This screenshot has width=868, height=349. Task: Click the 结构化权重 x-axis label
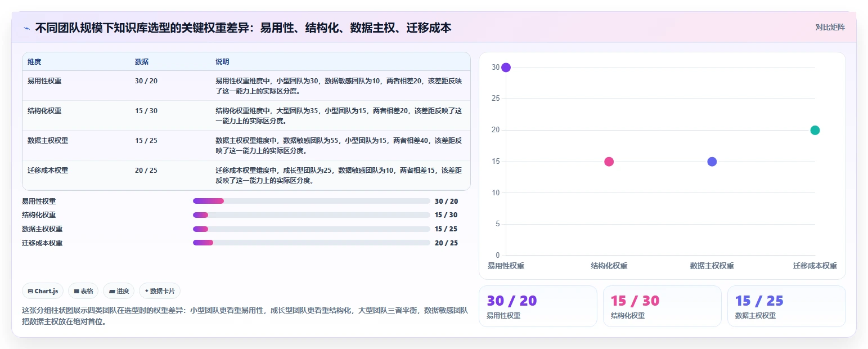tap(609, 266)
